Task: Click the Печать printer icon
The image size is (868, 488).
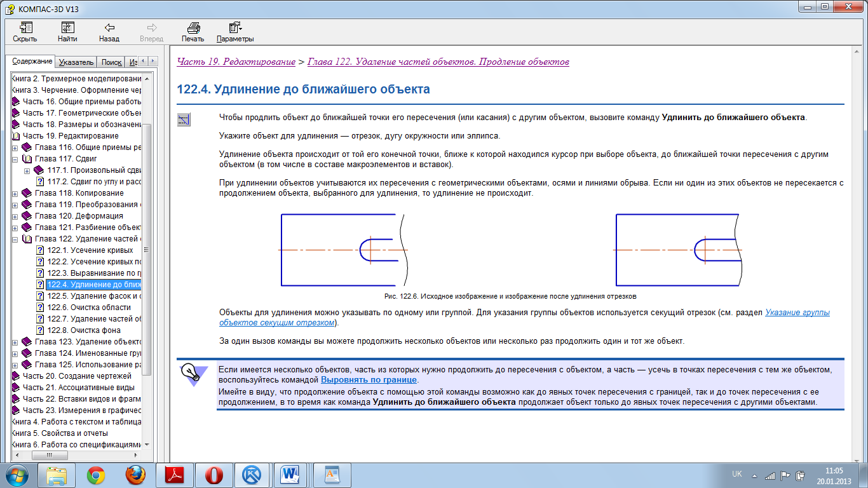Action: click(193, 28)
